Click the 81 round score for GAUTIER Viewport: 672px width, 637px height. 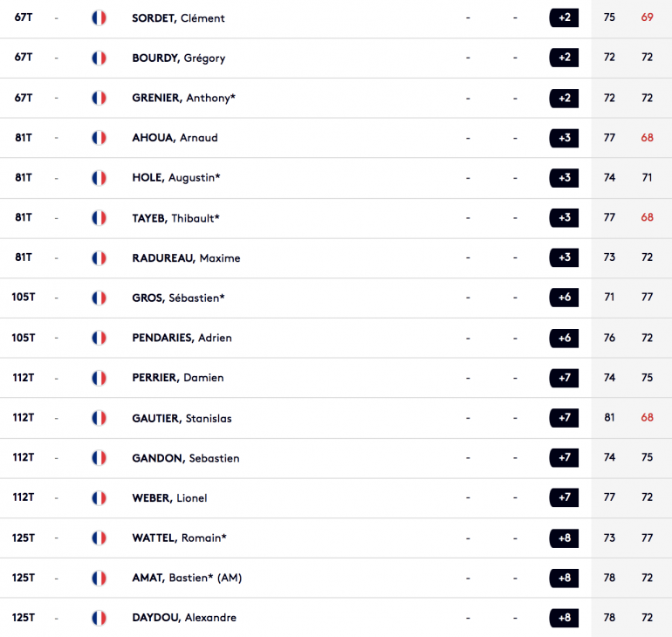609,418
